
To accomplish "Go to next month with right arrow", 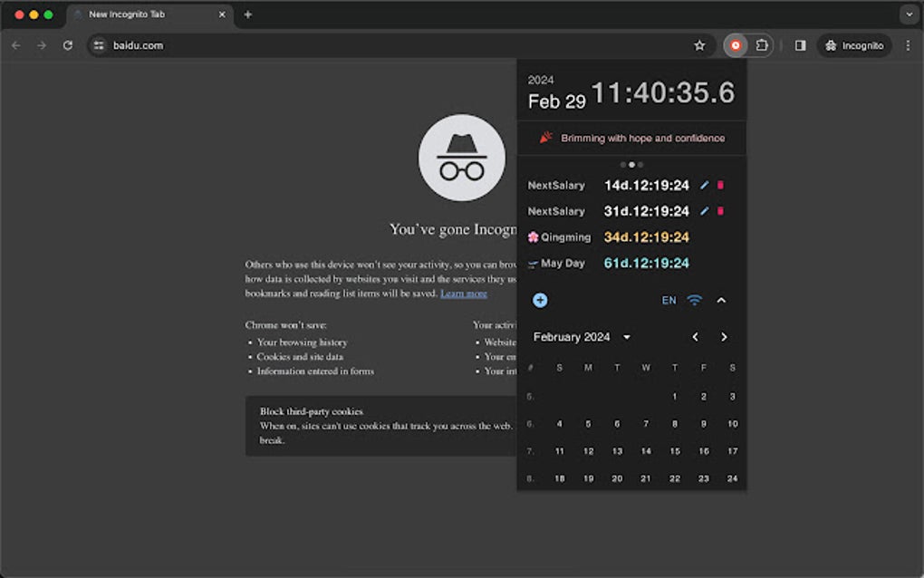I will (x=724, y=336).
